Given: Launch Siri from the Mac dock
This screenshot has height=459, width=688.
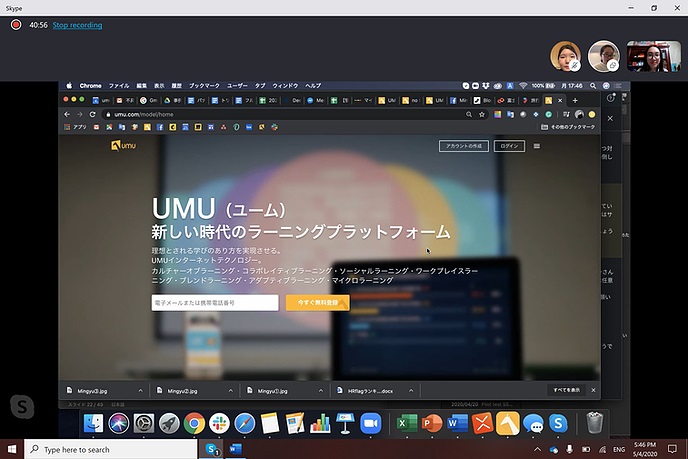Looking at the screenshot, I should (x=118, y=423).
